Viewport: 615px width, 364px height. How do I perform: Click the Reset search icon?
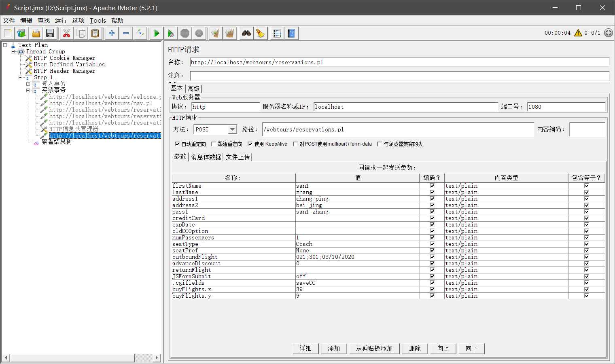click(x=260, y=33)
